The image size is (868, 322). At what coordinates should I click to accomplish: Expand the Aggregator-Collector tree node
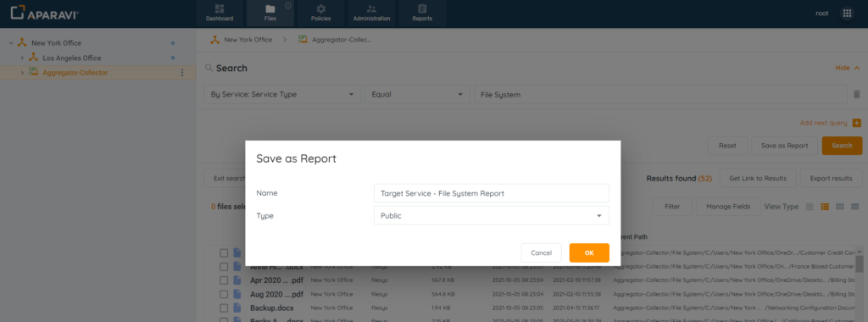coord(22,73)
